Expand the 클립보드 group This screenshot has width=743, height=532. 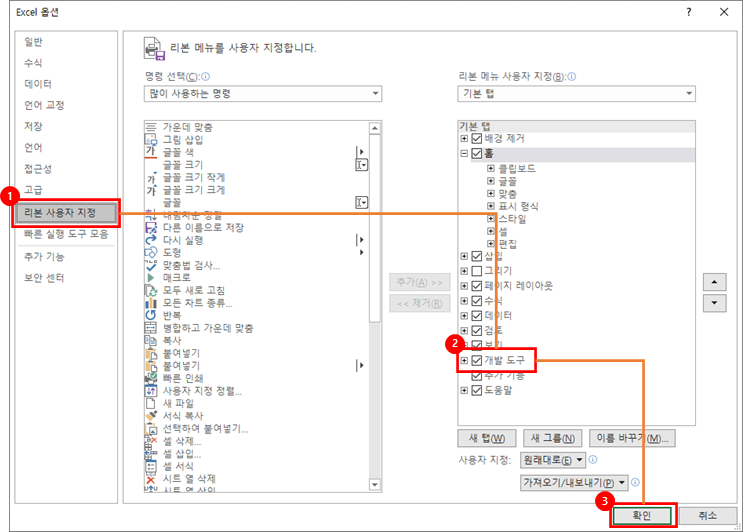click(491, 168)
